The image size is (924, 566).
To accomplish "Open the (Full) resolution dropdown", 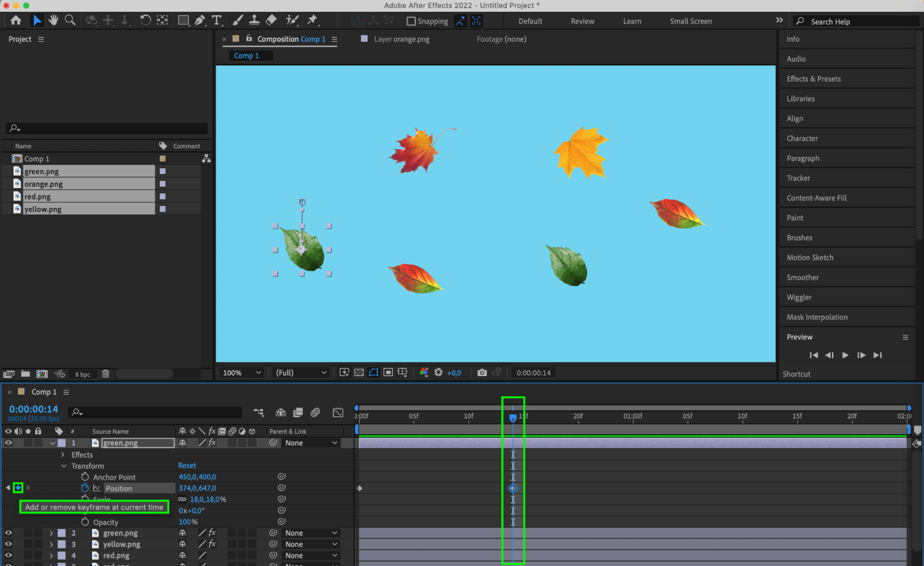I will [301, 372].
